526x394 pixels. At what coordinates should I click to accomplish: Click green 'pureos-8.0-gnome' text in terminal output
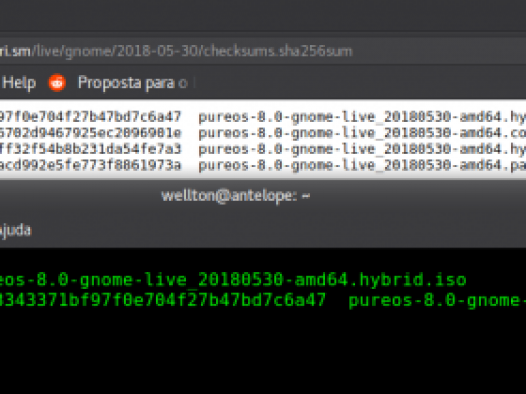tap(437, 300)
